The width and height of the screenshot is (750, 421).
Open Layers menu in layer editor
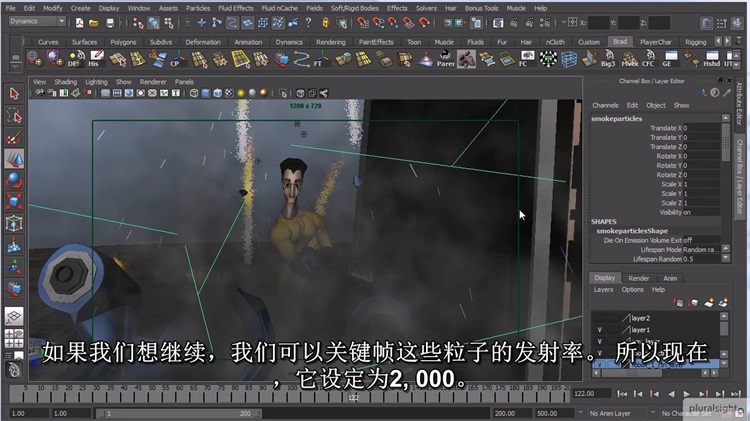[603, 289]
